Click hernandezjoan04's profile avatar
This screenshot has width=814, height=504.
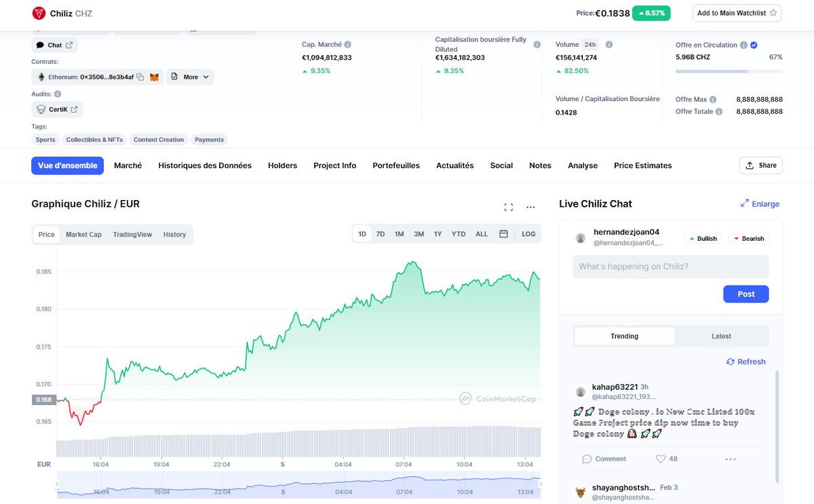pos(581,238)
